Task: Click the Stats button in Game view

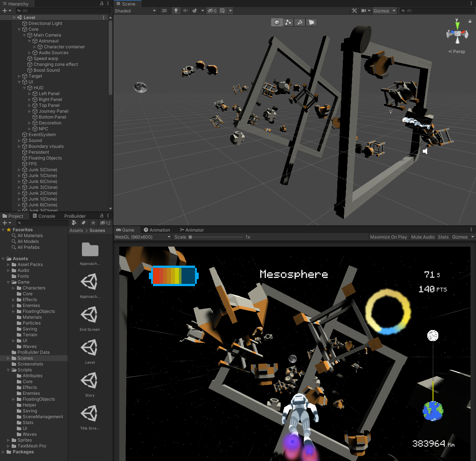Action: point(443,237)
